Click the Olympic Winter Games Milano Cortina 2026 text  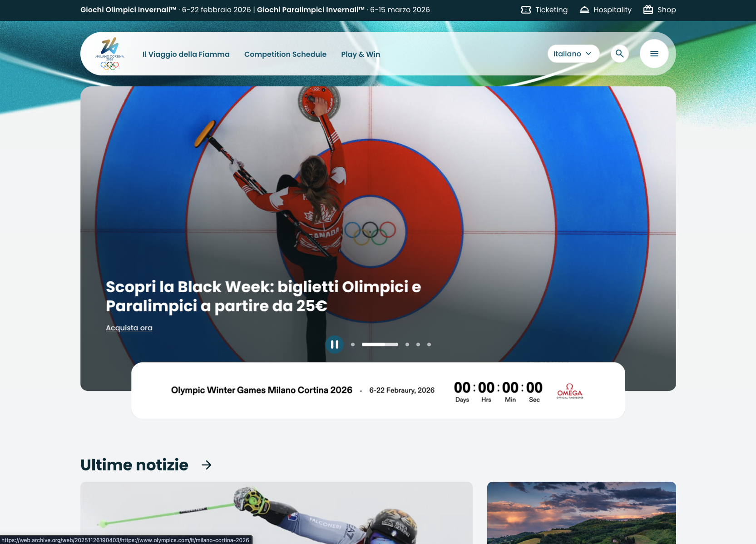click(x=262, y=390)
